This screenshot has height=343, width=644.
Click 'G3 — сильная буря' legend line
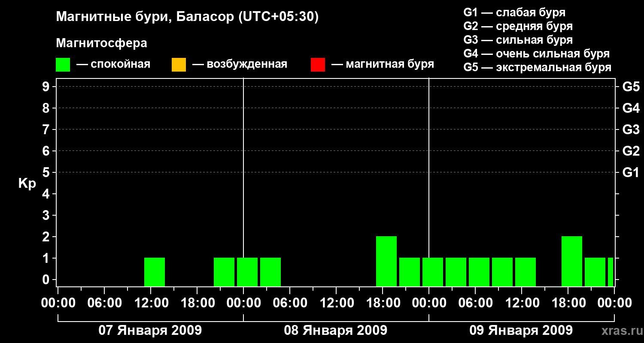518,40
